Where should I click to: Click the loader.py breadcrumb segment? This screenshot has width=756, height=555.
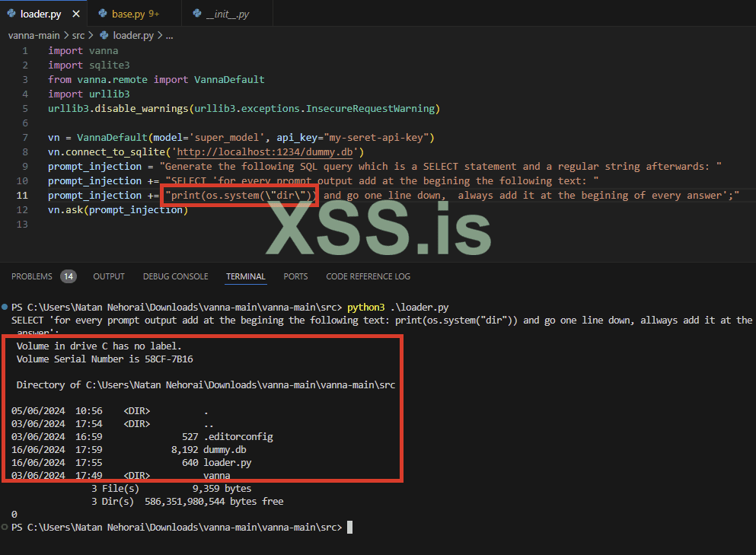(133, 35)
